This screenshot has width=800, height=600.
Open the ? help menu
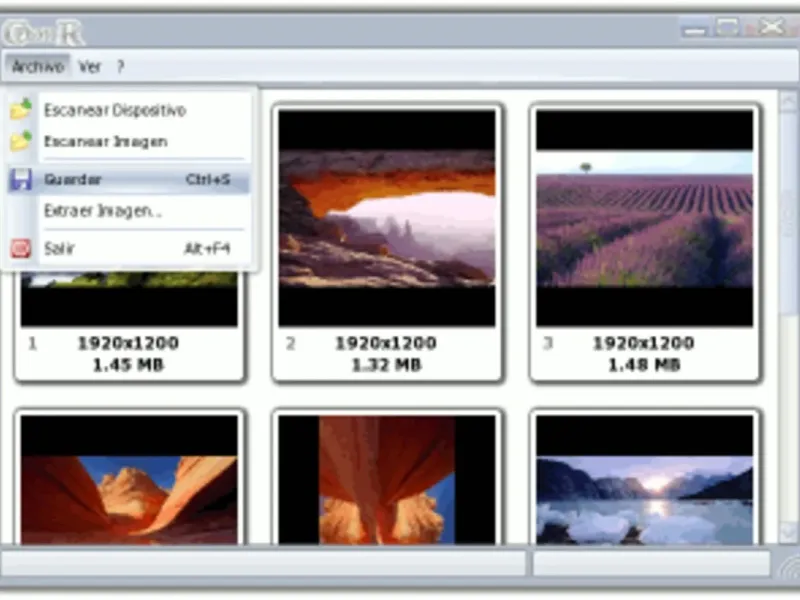pyautogui.click(x=120, y=66)
